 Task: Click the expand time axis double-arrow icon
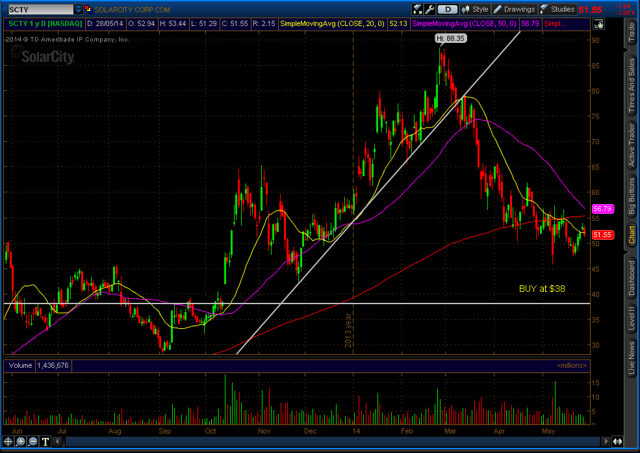pos(618,441)
